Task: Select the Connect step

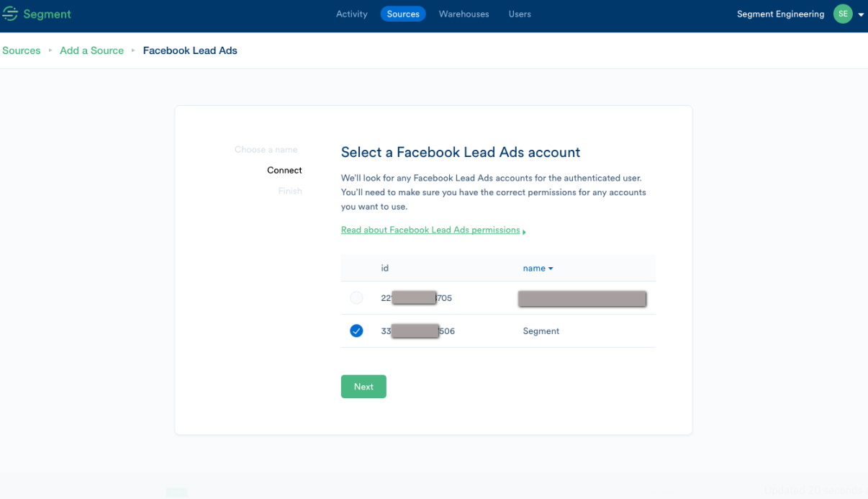Action: (284, 171)
